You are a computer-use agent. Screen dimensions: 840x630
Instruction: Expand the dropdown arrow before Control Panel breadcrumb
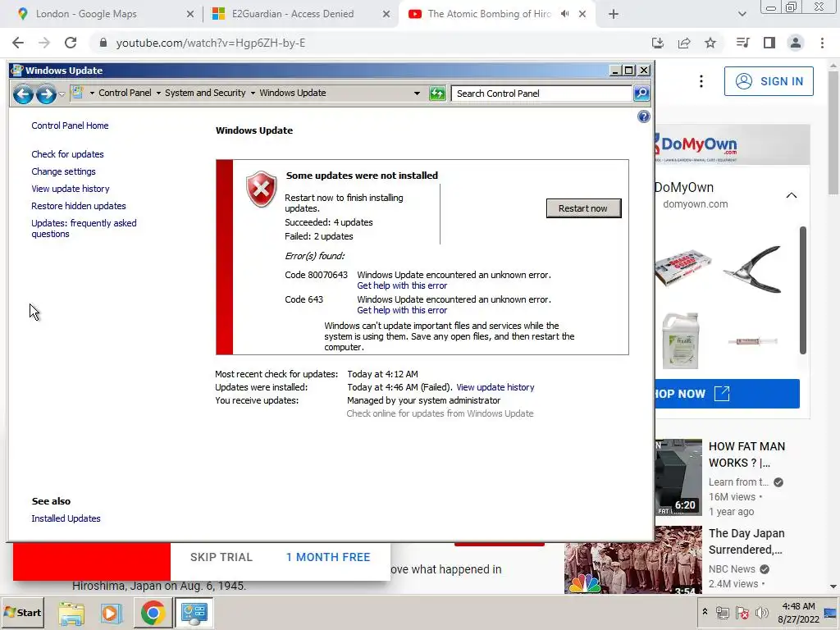pyautogui.click(x=92, y=94)
